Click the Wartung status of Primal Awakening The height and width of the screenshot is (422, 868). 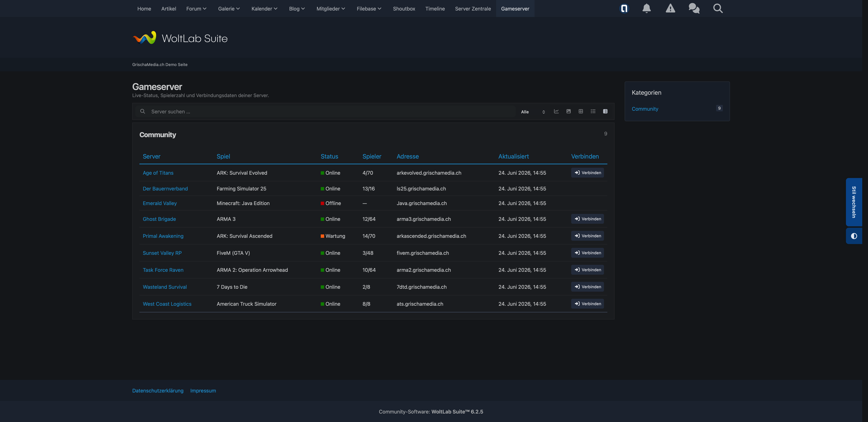click(333, 236)
